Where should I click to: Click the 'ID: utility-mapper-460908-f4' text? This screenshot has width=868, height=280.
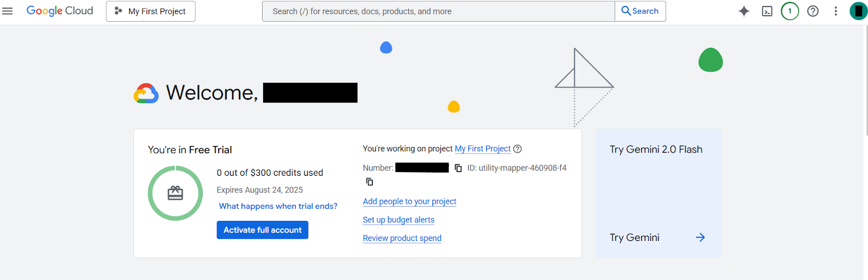pos(517,168)
